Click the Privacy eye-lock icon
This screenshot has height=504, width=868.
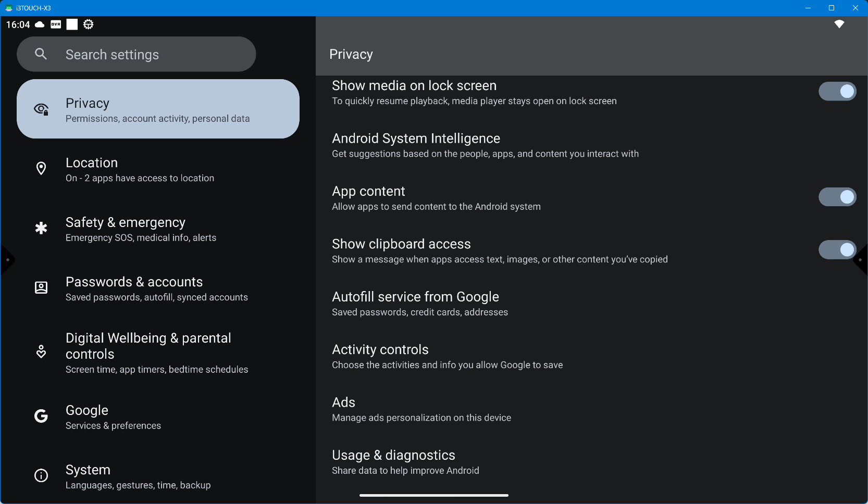(41, 109)
